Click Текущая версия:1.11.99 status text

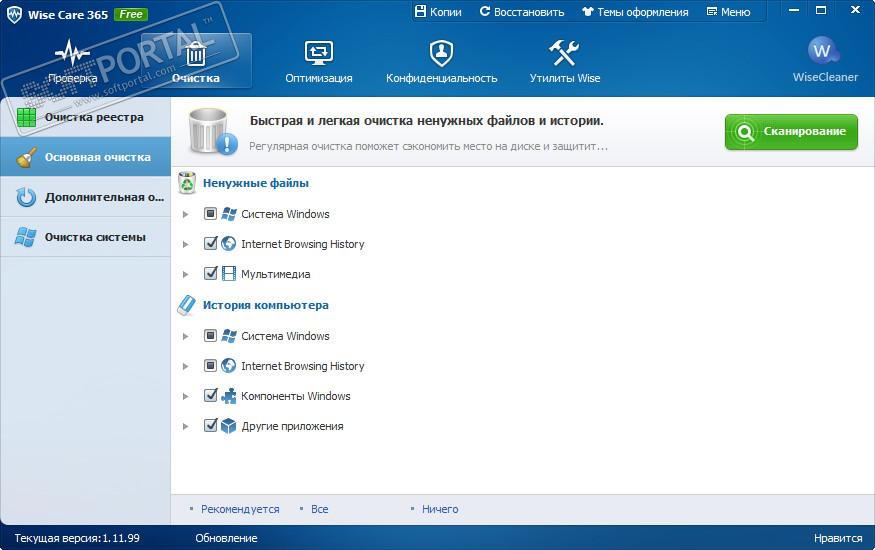[x=77, y=538]
